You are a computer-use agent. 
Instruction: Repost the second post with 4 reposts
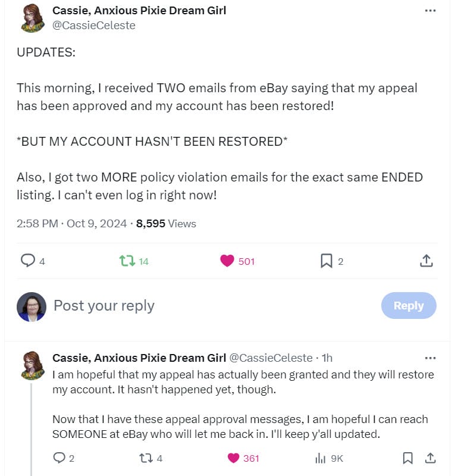coord(144,458)
